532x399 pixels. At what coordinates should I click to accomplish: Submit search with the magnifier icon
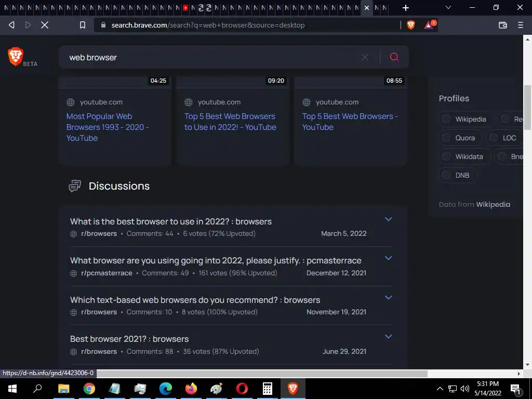pos(394,57)
